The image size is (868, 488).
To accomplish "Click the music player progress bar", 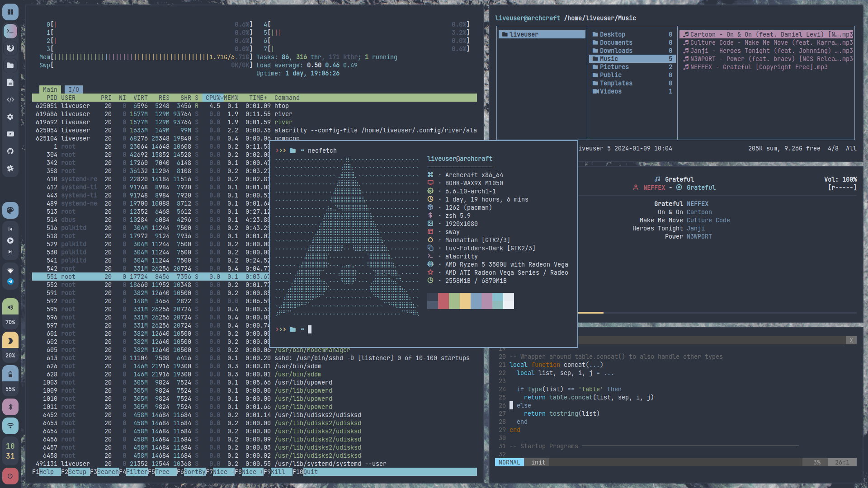I will [717, 313].
